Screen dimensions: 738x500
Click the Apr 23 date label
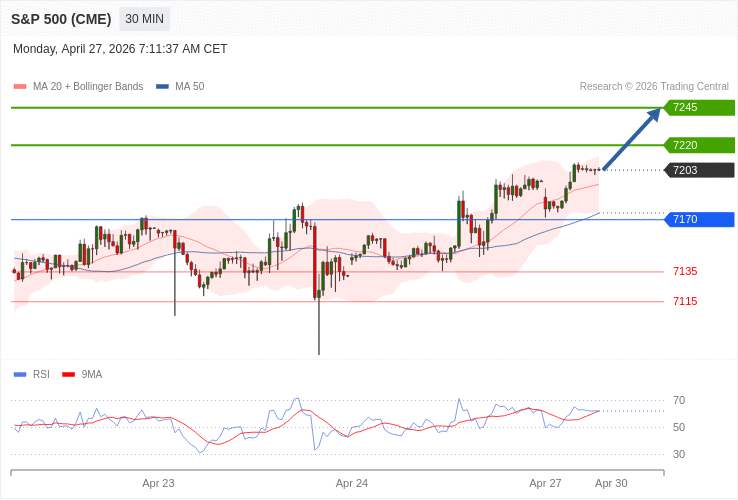coord(158,483)
